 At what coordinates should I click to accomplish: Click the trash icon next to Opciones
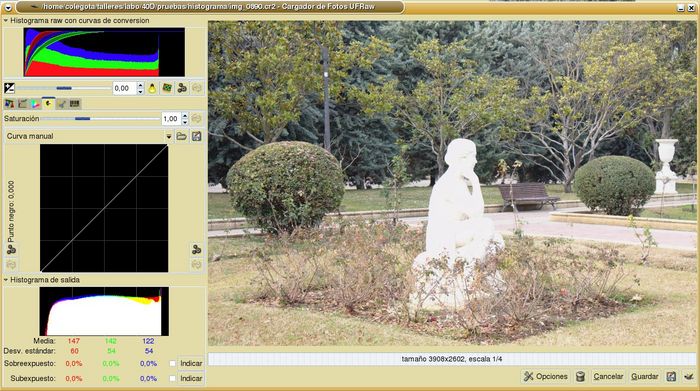(x=580, y=377)
